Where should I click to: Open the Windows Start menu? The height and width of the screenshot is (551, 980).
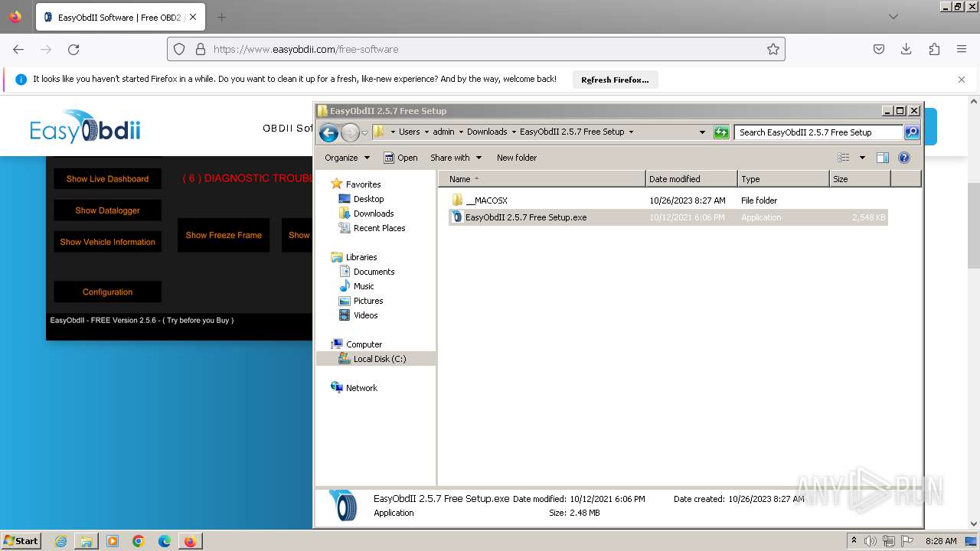[21, 541]
